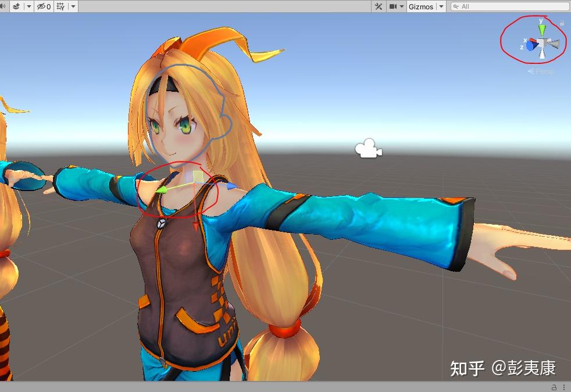Grab red arrow of move handle

coord(196,227)
